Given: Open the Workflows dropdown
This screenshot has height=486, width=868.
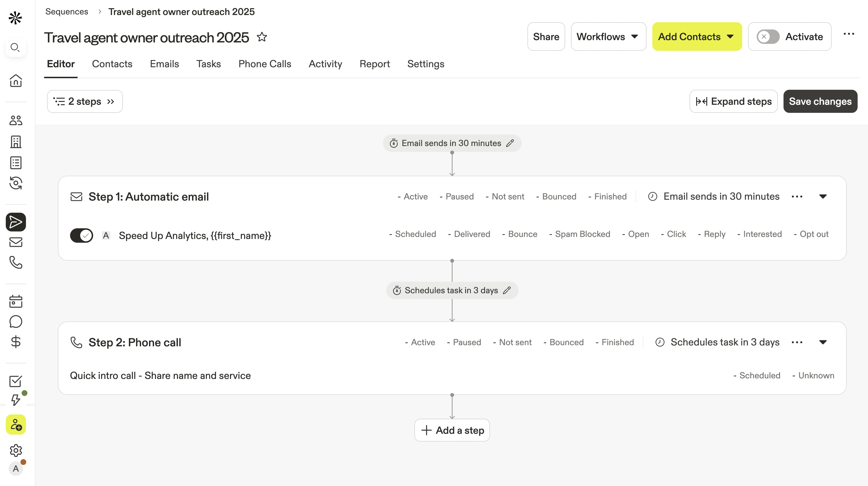Looking at the screenshot, I should (x=608, y=36).
